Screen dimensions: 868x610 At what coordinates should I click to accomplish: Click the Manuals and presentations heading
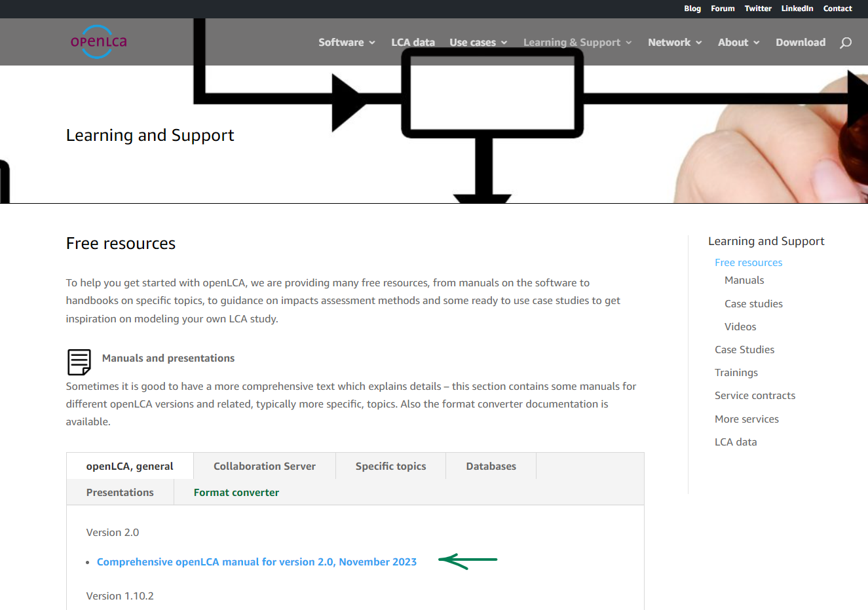168,358
